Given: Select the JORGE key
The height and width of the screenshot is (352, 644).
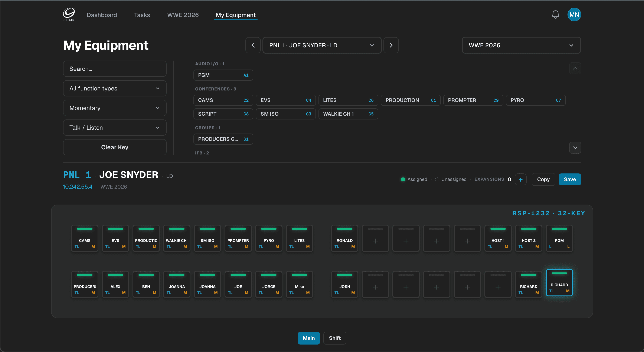Looking at the screenshot, I should [x=269, y=284].
